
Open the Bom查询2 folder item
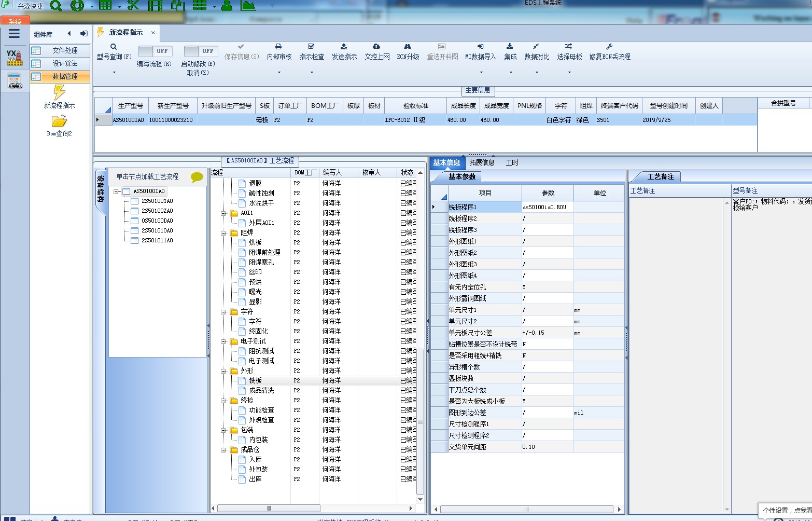[x=59, y=126]
